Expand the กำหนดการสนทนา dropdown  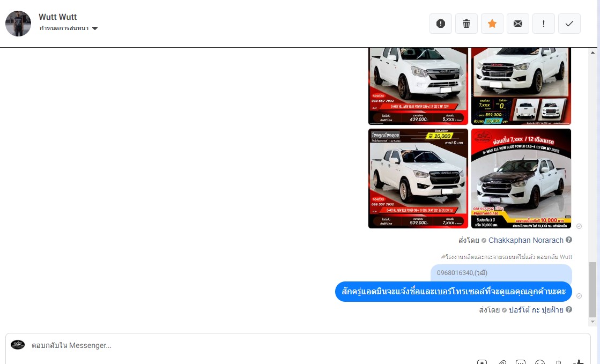[69, 28]
